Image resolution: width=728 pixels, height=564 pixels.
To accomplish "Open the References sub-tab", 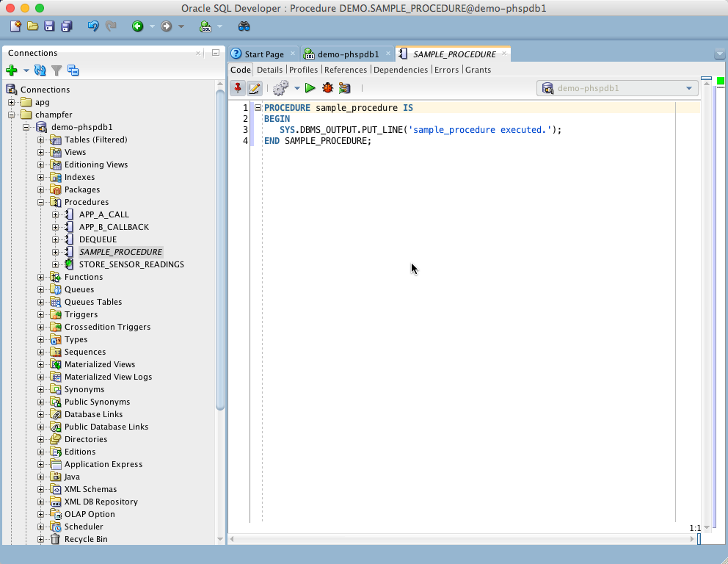I will coord(346,70).
